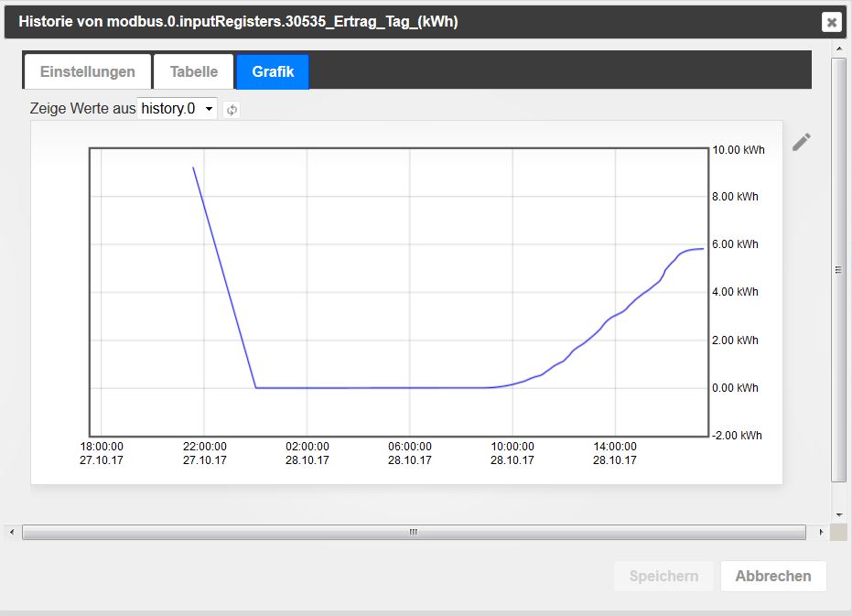Close the Historie dialog with the X

[x=831, y=22]
